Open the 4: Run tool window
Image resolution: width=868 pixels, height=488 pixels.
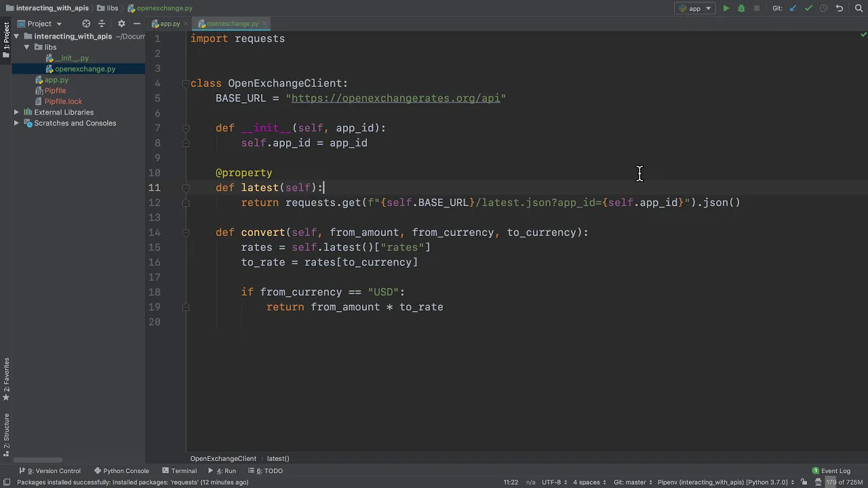[222, 470]
